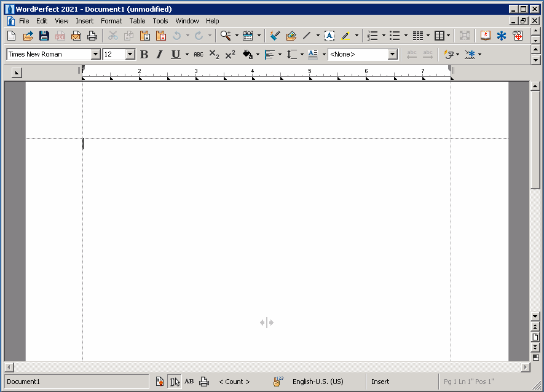The width and height of the screenshot is (544, 392).
Task: Click the Table QuickCreate icon
Action: [x=440, y=36]
